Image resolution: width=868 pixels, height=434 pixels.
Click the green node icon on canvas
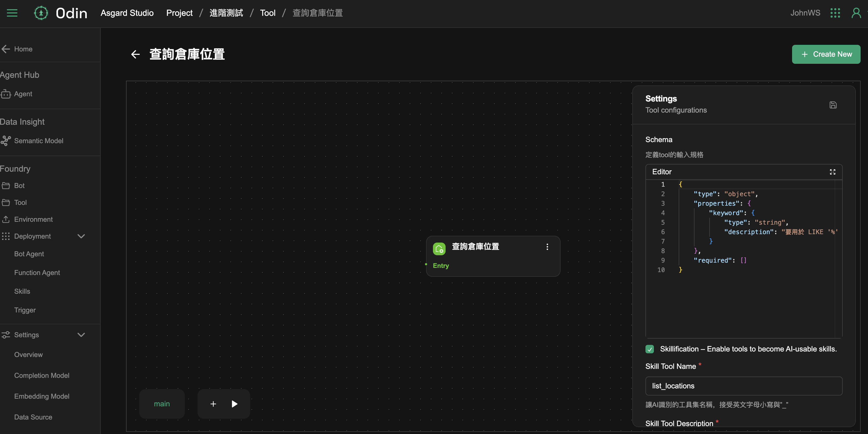tap(439, 249)
